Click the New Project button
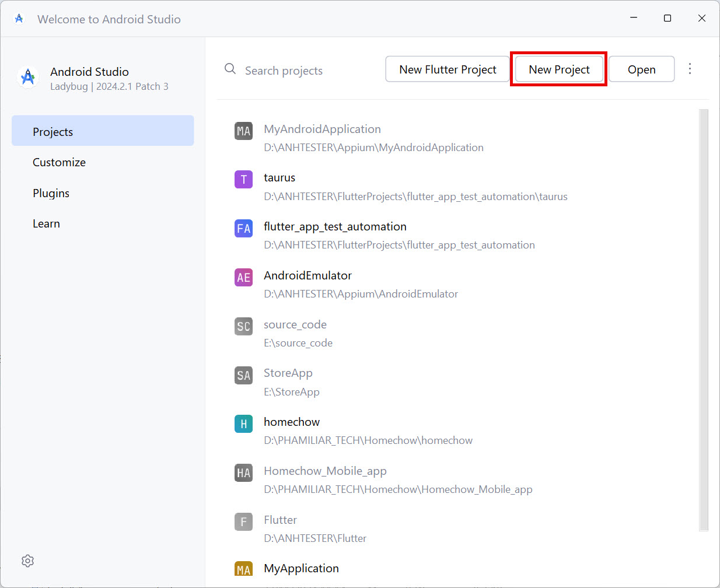This screenshot has width=720, height=588. click(559, 69)
